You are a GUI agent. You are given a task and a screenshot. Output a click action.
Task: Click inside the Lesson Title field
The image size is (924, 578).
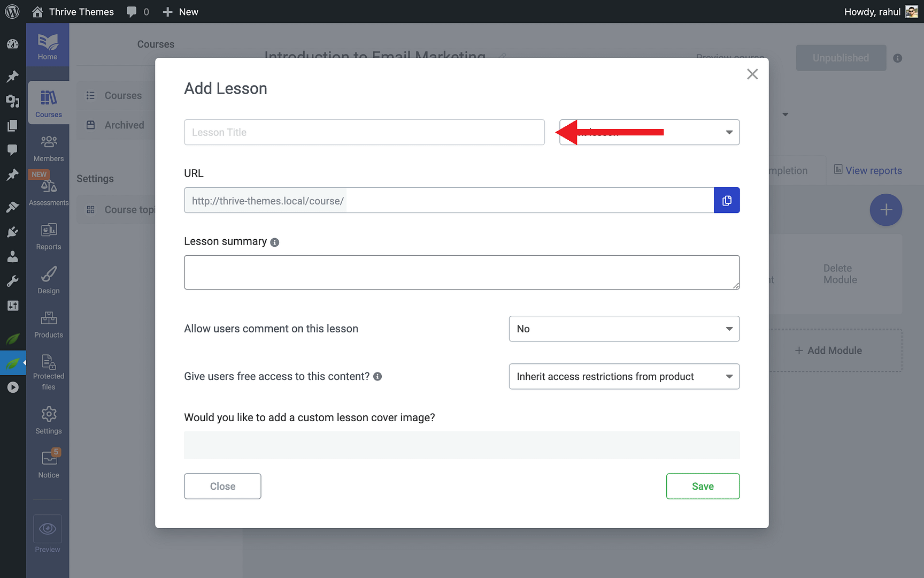[x=364, y=132]
